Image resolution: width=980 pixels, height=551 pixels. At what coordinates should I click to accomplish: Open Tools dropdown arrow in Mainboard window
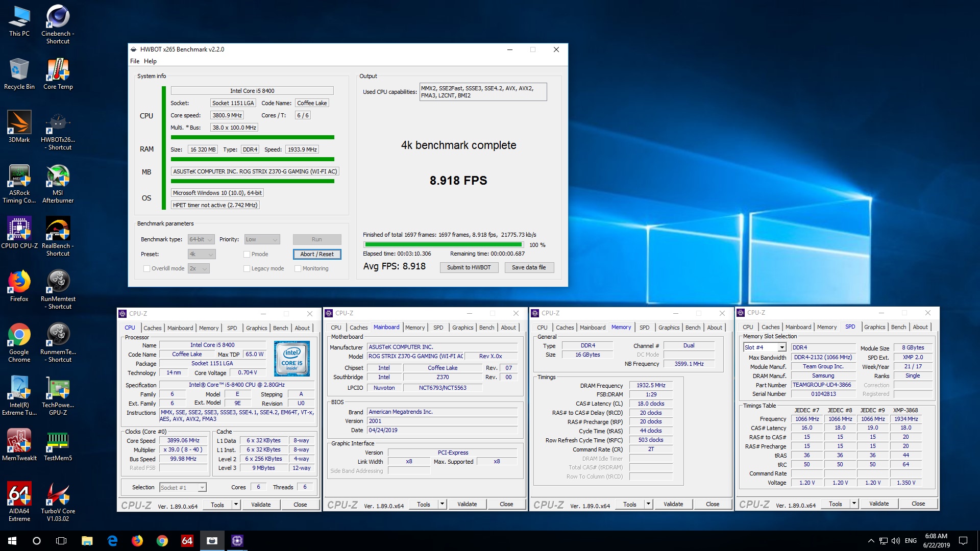pos(442,504)
